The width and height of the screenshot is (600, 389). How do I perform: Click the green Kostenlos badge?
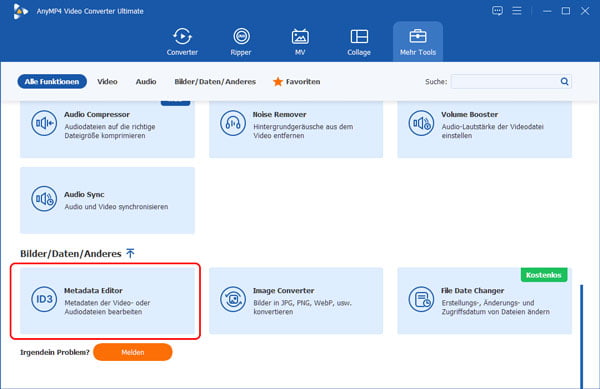[x=544, y=275]
